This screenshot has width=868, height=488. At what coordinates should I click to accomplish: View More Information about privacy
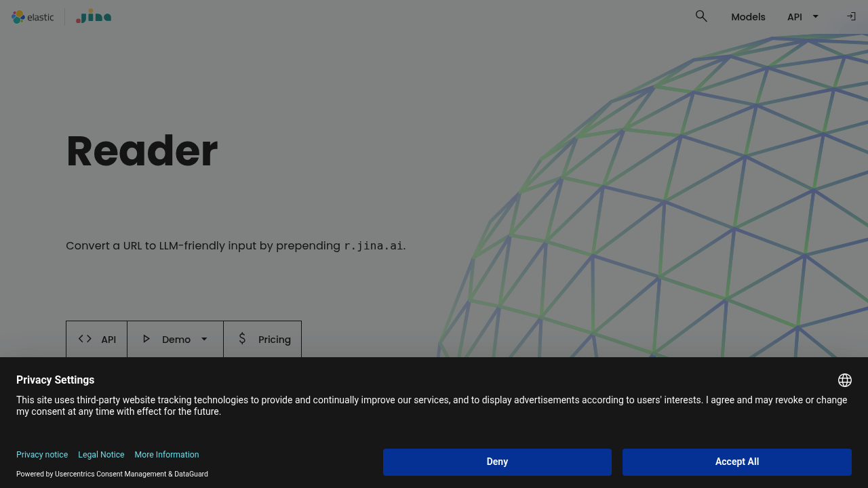pos(167,455)
